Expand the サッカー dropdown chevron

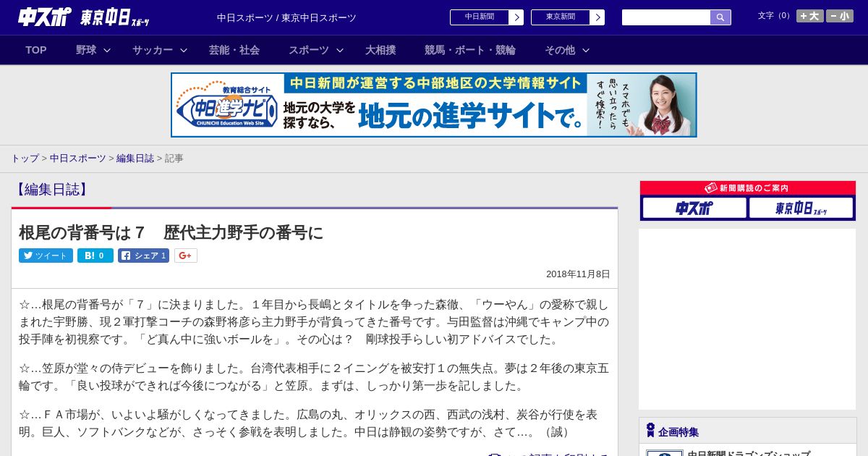point(184,50)
